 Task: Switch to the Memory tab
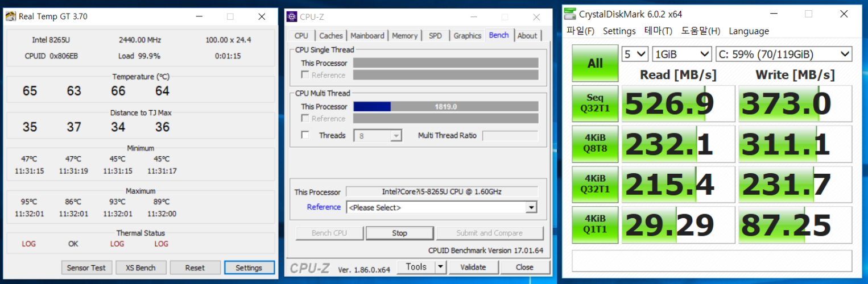[405, 35]
